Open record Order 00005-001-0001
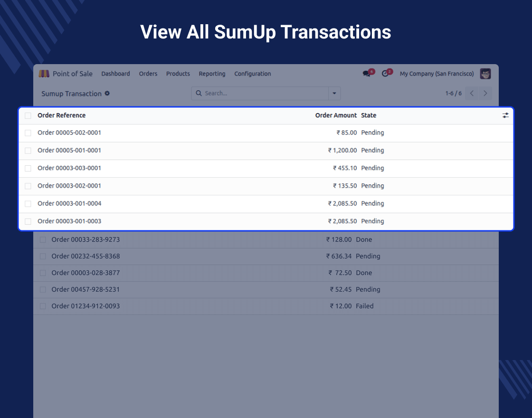 [69, 150]
